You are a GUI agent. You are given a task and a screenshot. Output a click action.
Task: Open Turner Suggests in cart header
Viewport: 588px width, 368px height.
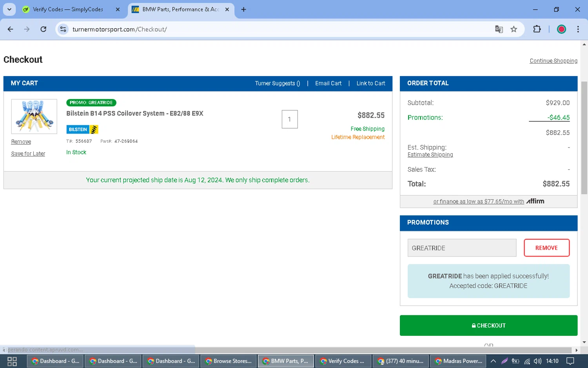tap(278, 83)
